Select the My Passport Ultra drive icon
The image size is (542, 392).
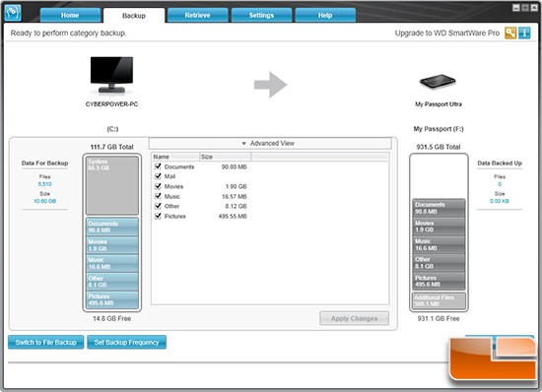tap(438, 82)
